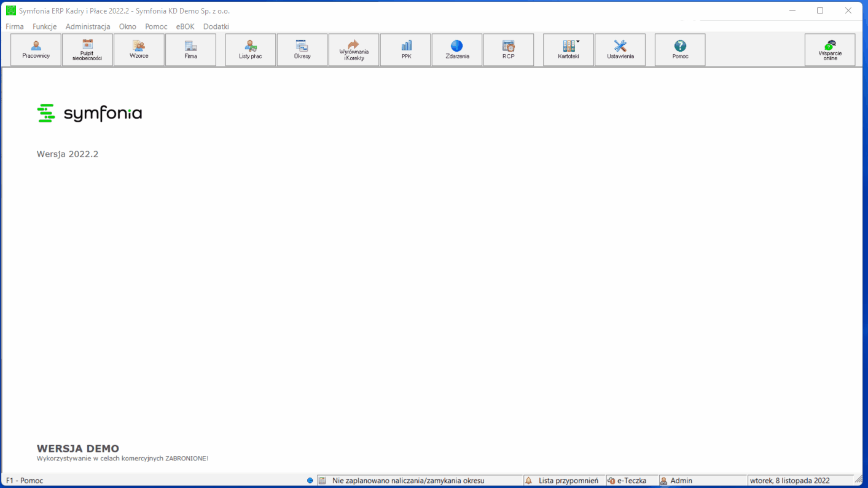This screenshot has width=868, height=488.
Task: Open the Administracja menu
Action: click(88, 26)
